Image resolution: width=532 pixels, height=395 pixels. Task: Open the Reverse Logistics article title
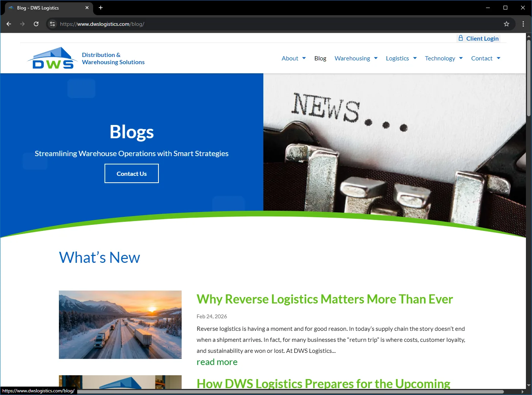(325, 299)
